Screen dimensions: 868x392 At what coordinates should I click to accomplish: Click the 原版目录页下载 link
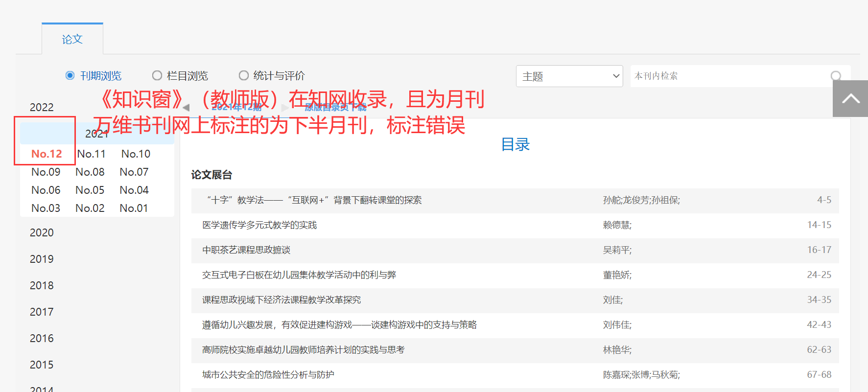335,108
